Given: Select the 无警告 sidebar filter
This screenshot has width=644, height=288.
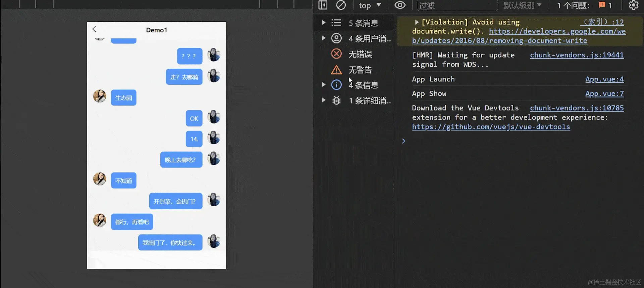Looking at the screenshot, I should (x=360, y=70).
